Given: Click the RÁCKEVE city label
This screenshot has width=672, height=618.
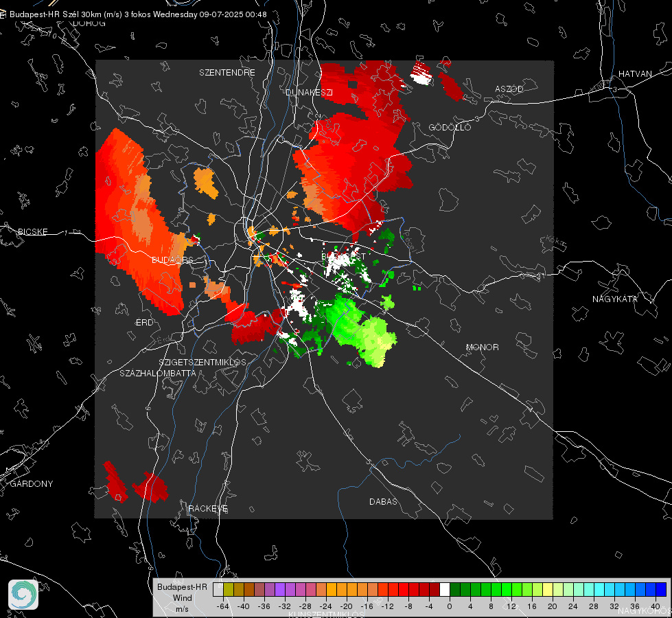Looking at the screenshot, I should [208, 508].
